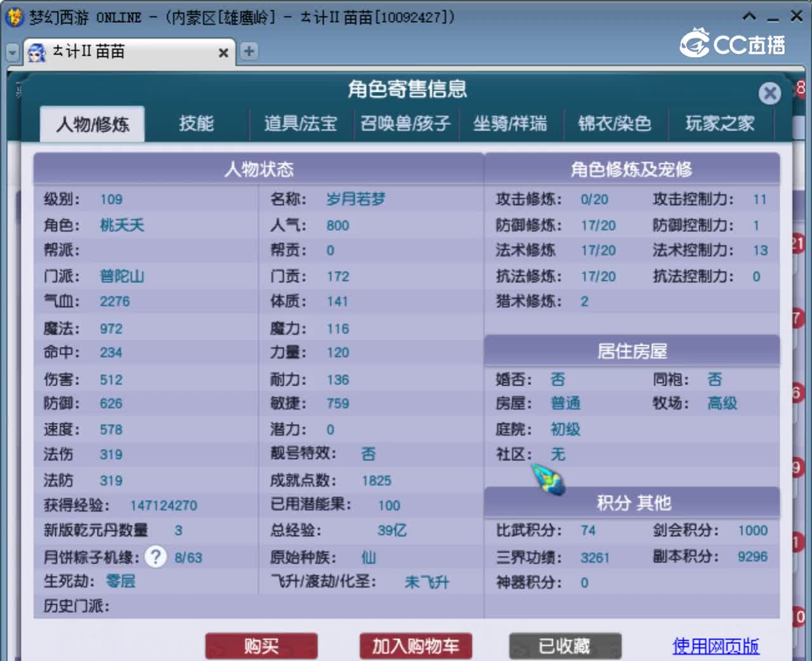The width and height of the screenshot is (812, 661).
Task: Click the 月饼粽子机缘 value 8/63
Action: [188, 558]
